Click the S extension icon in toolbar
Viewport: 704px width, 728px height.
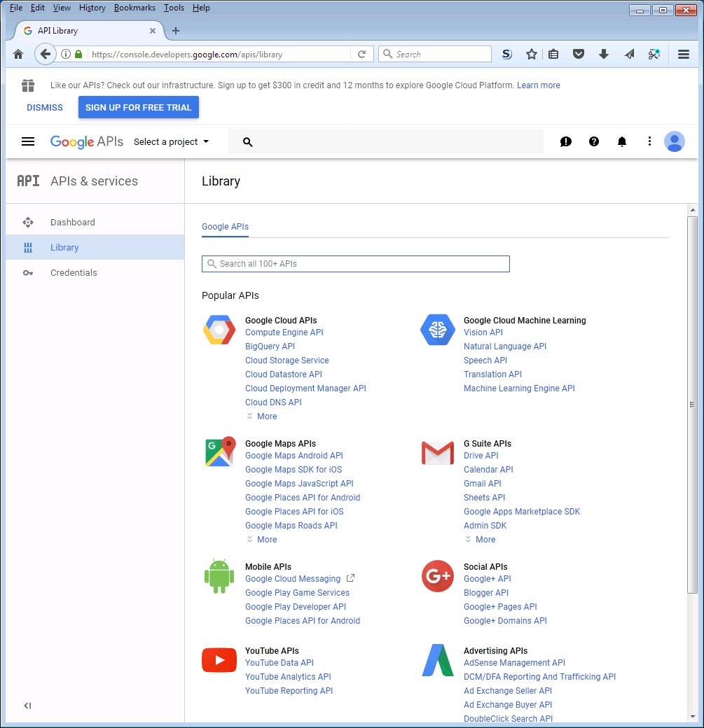point(507,55)
